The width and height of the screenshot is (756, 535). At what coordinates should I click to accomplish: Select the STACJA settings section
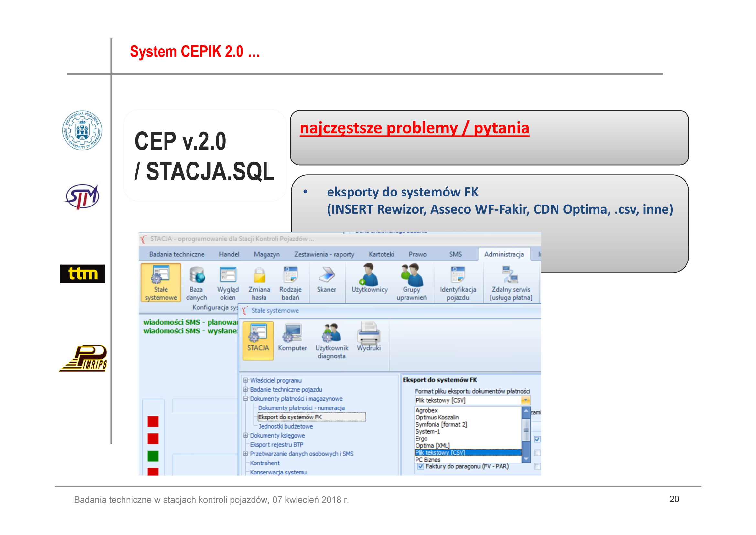pyautogui.click(x=258, y=340)
